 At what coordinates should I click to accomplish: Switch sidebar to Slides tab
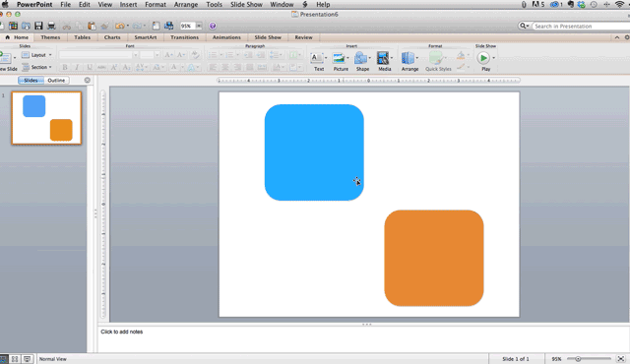coord(31,81)
